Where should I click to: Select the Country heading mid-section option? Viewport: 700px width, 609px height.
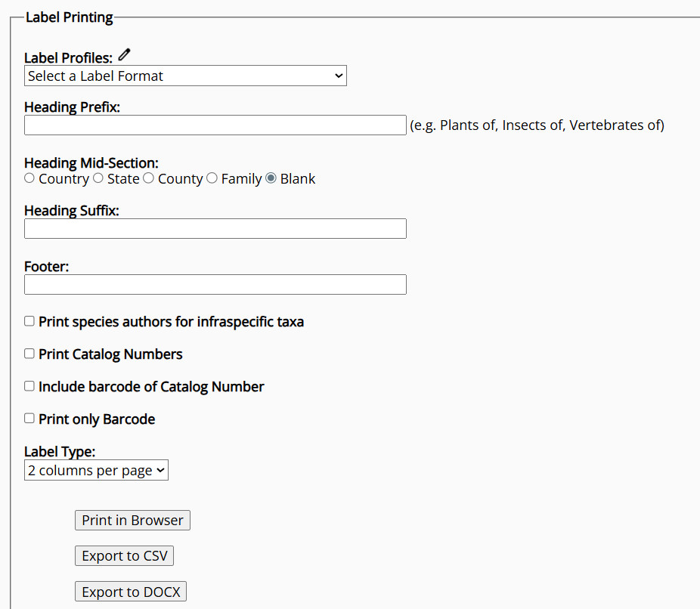click(29, 178)
